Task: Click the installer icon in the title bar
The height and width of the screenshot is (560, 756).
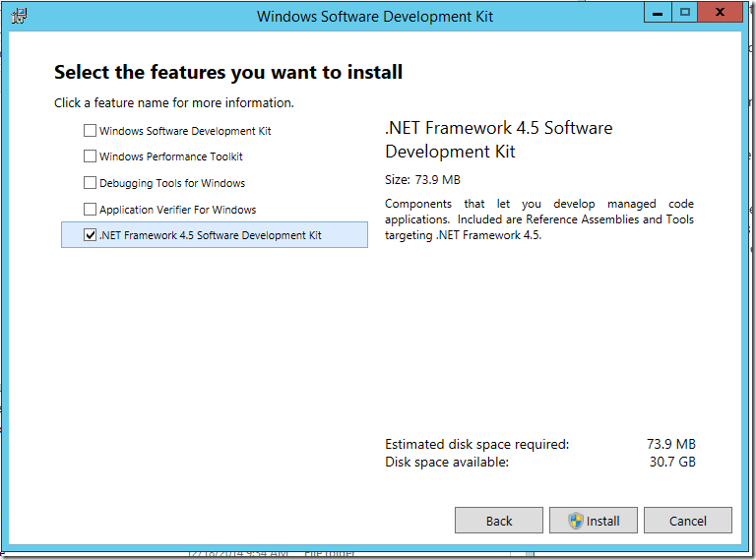Action: [19, 16]
